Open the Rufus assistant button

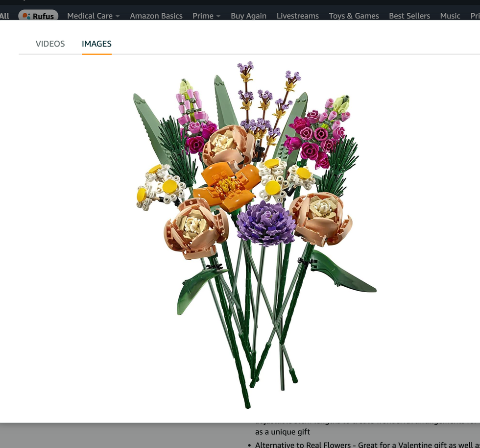38,16
